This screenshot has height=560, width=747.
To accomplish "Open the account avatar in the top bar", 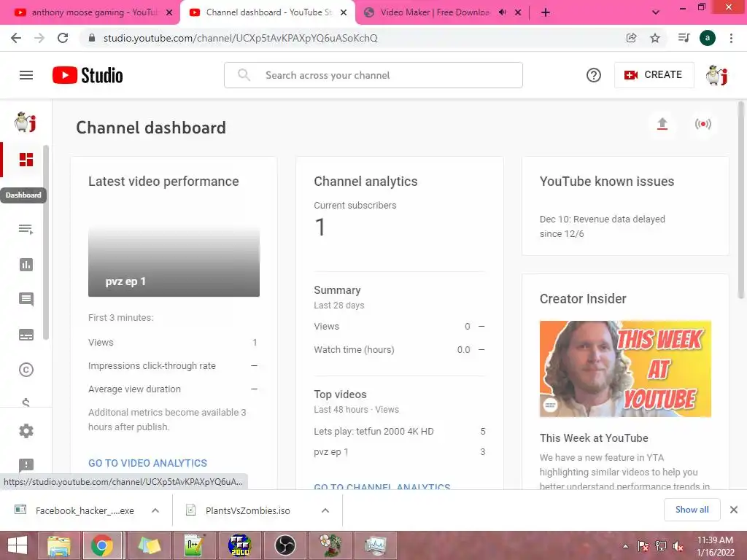I will click(717, 75).
